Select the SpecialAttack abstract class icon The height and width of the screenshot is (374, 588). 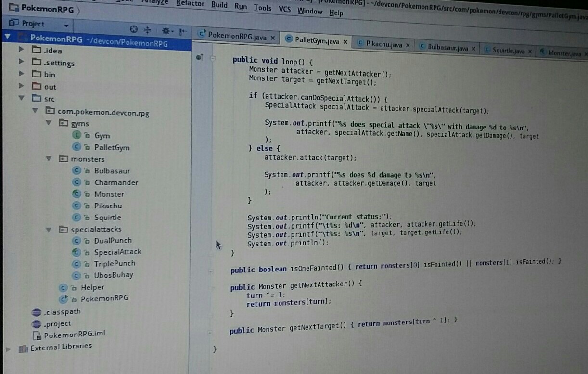[x=76, y=252]
